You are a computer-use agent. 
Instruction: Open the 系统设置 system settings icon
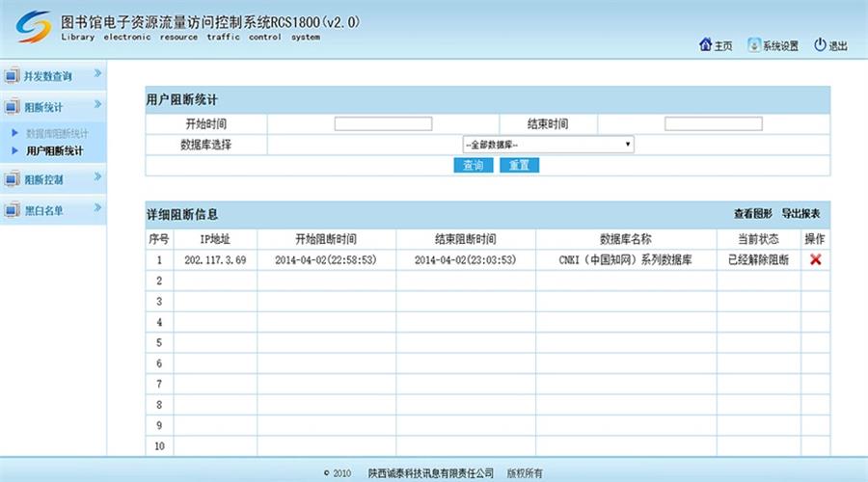(x=753, y=44)
